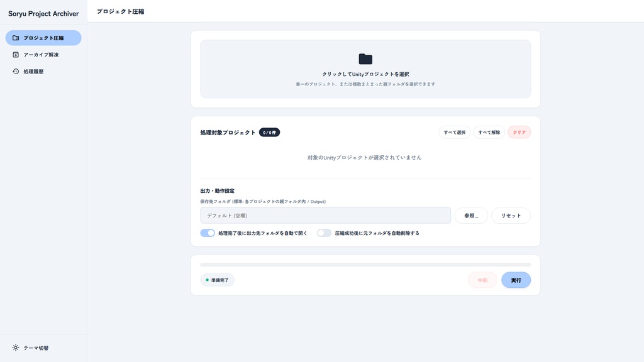Enable 圧縮成功後に元フォルダを自動削除する switch
644x362 pixels.
(x=324, y=233)
